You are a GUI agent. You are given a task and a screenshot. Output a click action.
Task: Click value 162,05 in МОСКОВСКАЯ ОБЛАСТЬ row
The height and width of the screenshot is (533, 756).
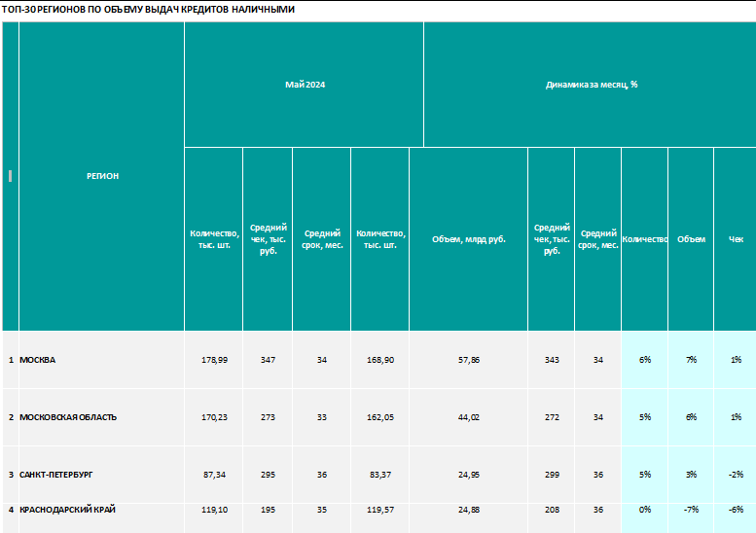pos(379,417)
